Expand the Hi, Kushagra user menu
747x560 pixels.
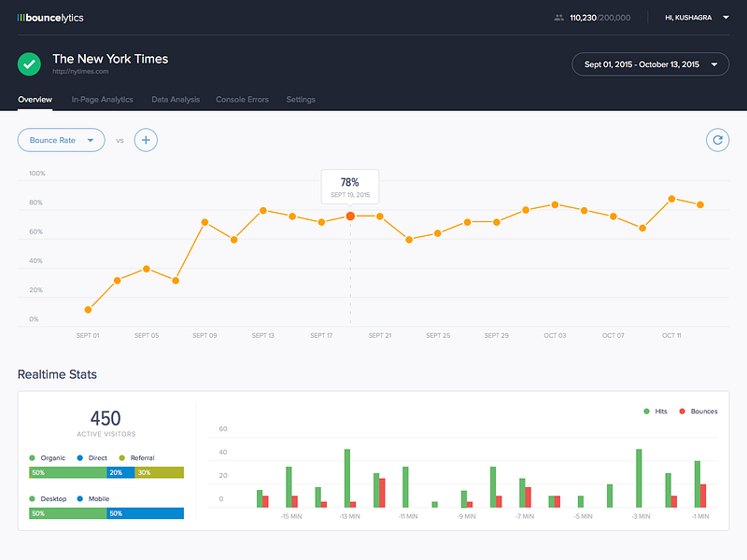tap(696, 17)
